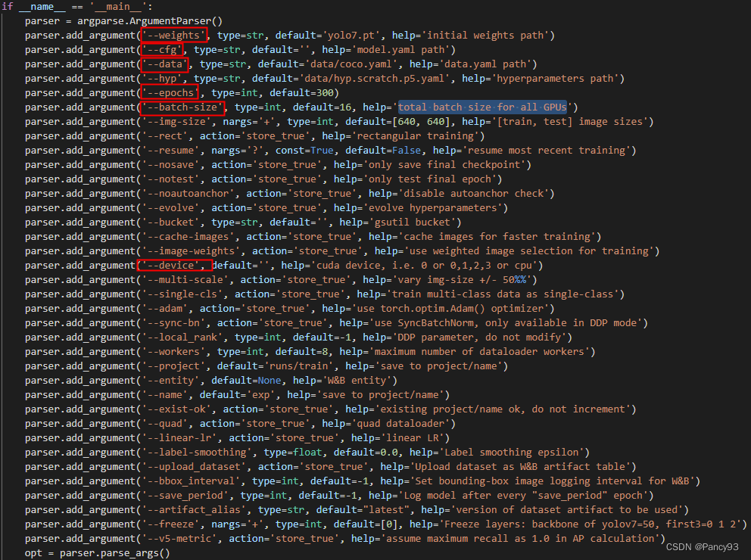This screenshot has height=560, width=751.
Task: Click the '--single-cls' argument name
Action: pyautogui.click(x=182, y=294)
